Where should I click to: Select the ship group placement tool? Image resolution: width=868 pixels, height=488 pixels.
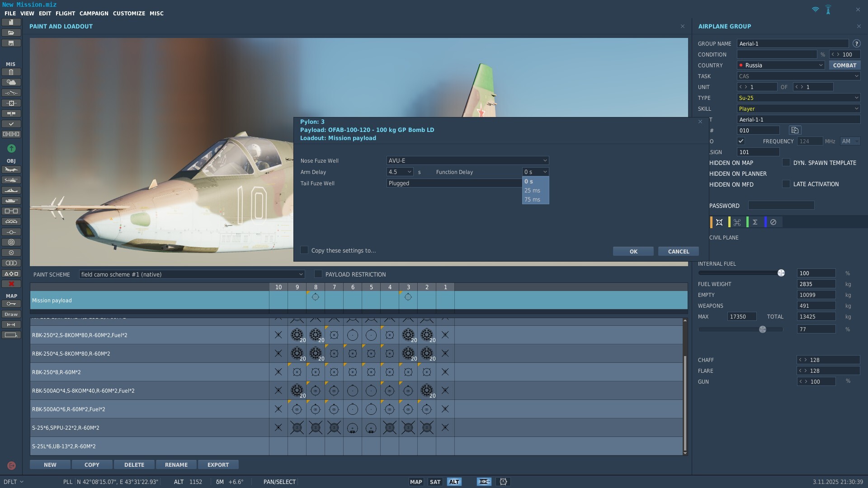click(x=11, y=191)
